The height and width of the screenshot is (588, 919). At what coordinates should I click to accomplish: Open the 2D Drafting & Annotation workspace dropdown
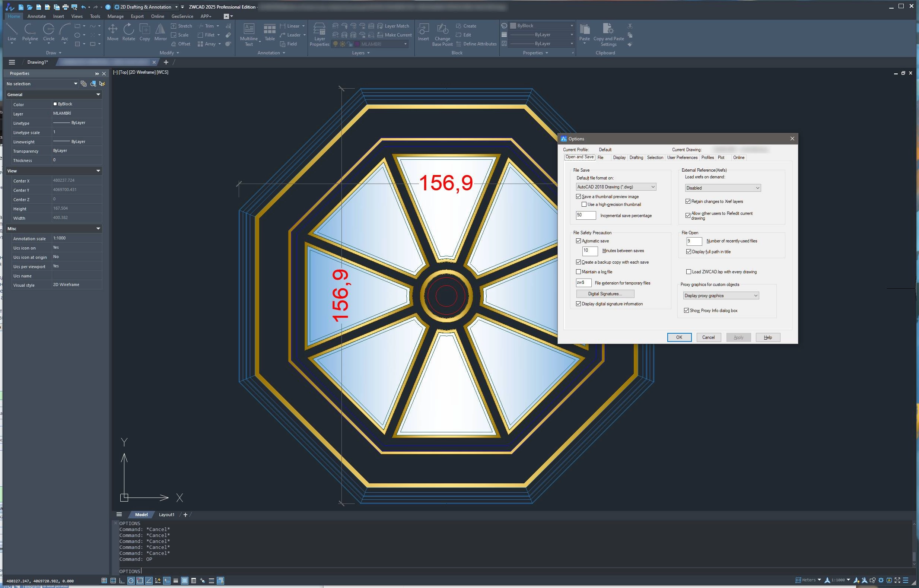click(146, 7)
